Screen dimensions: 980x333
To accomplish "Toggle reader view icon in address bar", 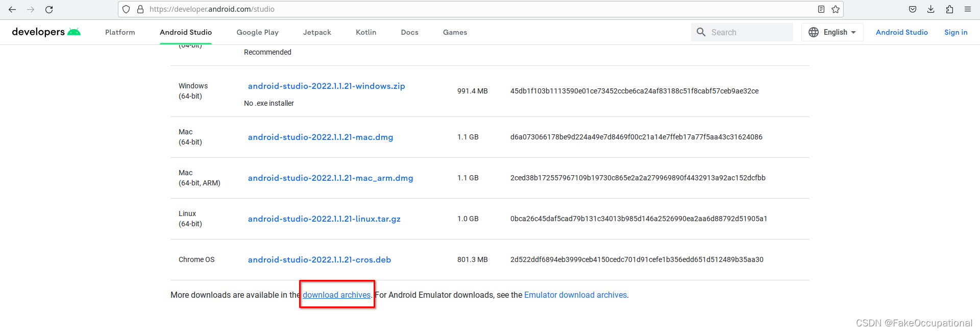I will tap(821, 9).
